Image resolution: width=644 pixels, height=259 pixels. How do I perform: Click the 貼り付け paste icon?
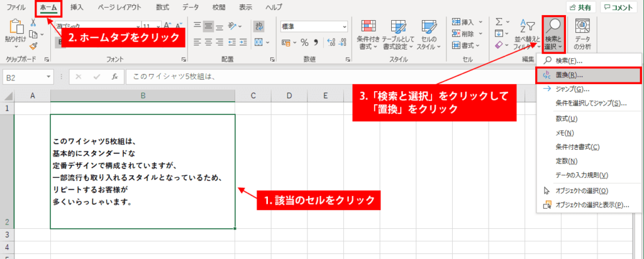(x=16, y=26)
